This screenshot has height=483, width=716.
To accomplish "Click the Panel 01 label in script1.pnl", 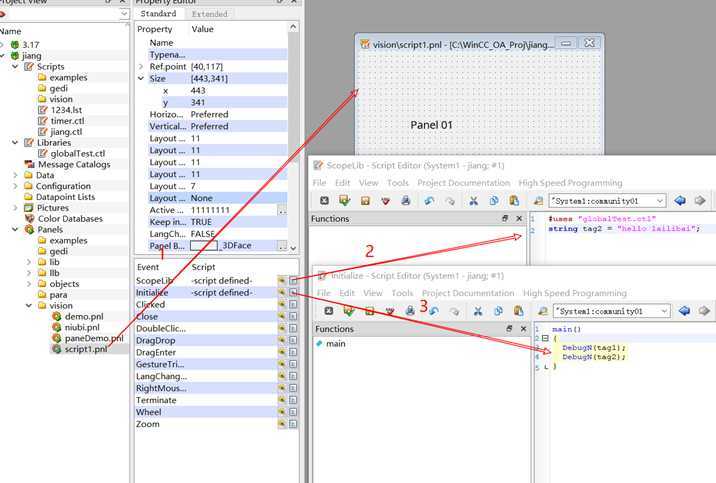I will (x=431, y=125).
